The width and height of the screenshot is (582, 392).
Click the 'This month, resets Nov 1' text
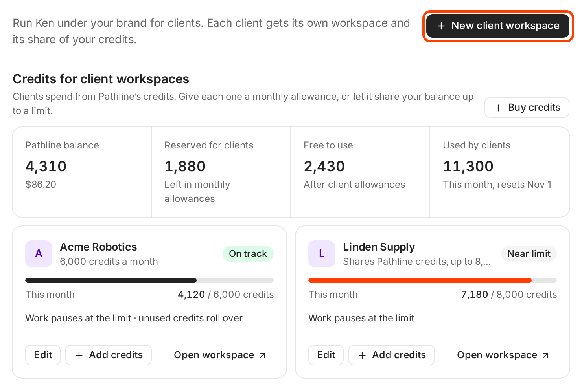pyautogui.click(x=497, y=185)
